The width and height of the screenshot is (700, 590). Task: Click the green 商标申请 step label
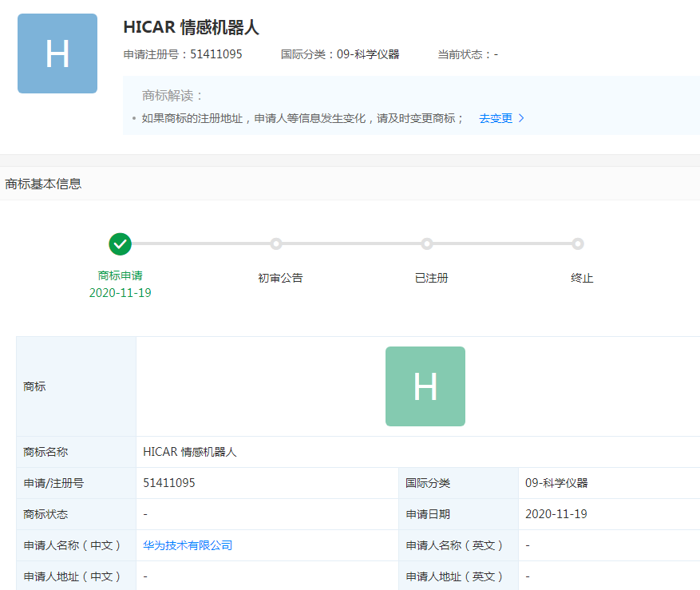point(120,275)
